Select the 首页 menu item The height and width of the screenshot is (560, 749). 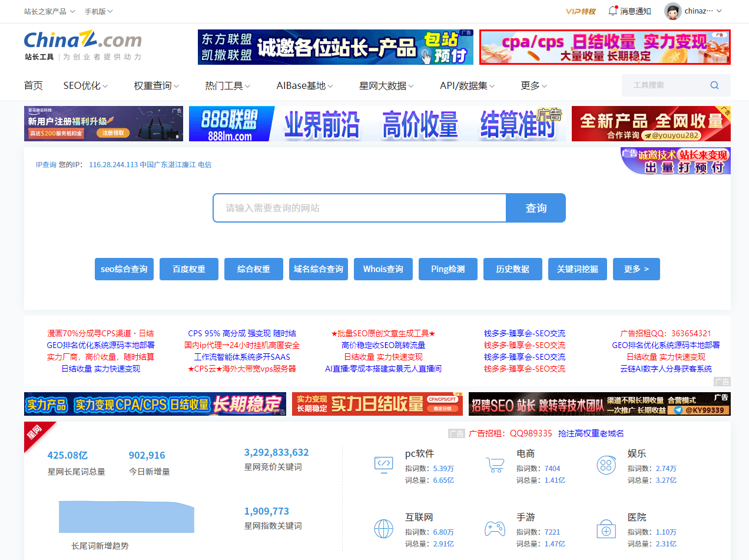(33, 85)
